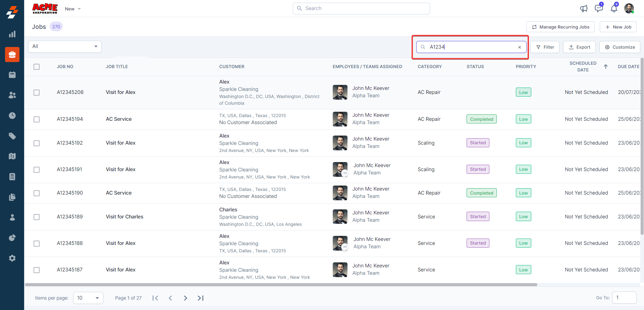Open the announcements megaphone icon
644x310 pixels.
point(584,8)
